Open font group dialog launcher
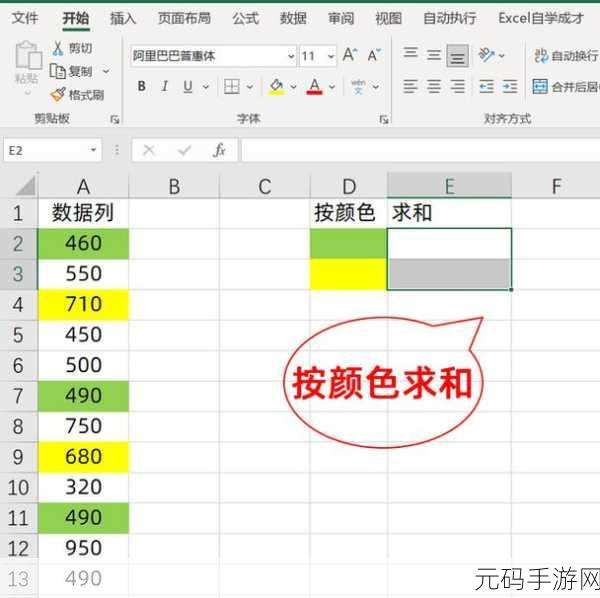The height and width of the screenshot is (598, 600). click(384, 120)
